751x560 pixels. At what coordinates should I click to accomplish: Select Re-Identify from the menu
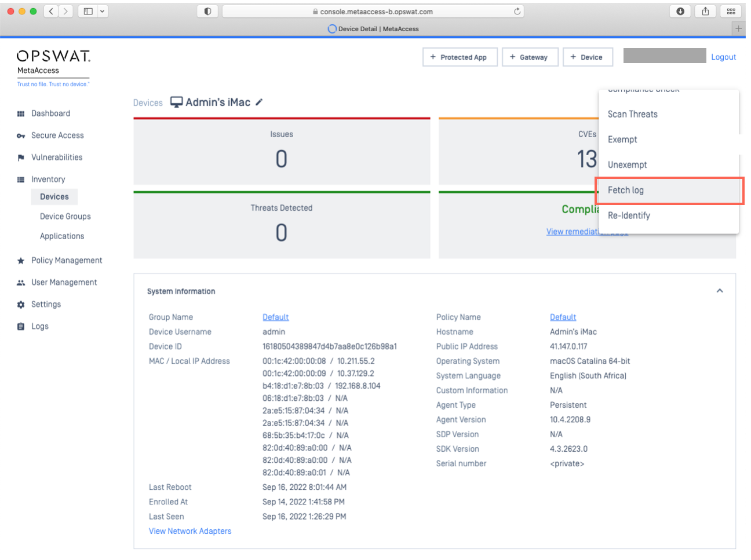click(669, 215)
